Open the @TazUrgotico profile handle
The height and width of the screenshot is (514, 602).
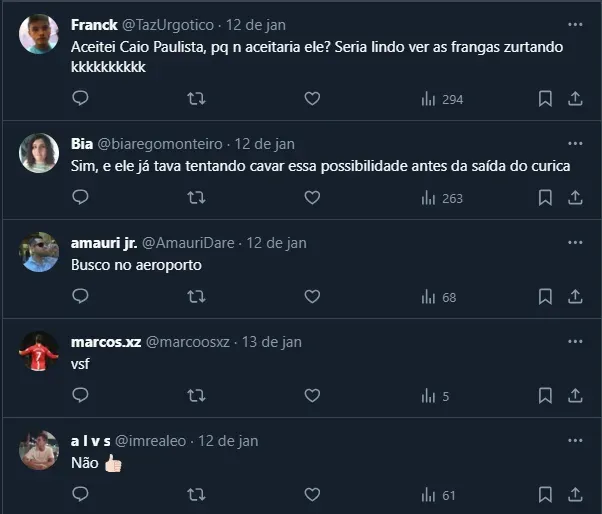(169, 24)
